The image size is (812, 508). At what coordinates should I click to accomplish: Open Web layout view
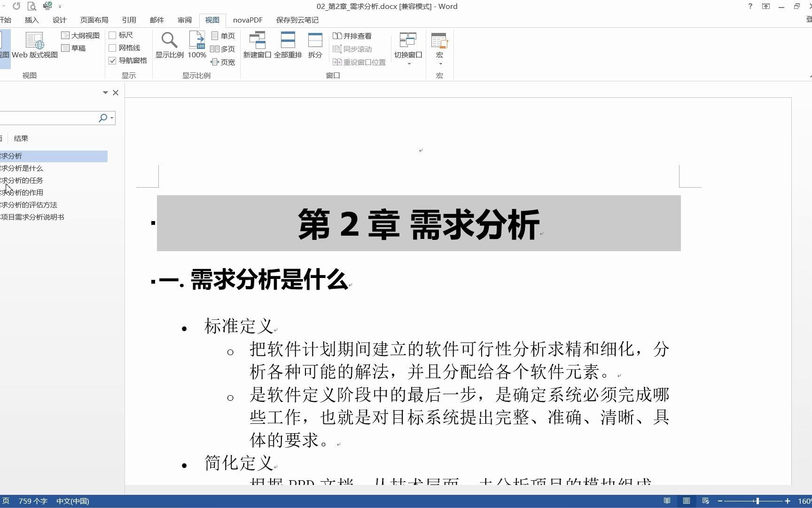(34, 45)
